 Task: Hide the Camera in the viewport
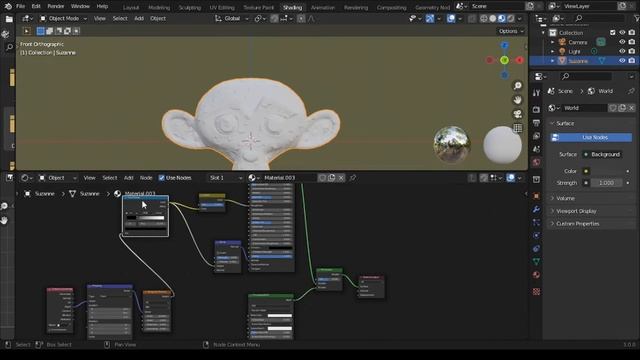pos(622,42)
